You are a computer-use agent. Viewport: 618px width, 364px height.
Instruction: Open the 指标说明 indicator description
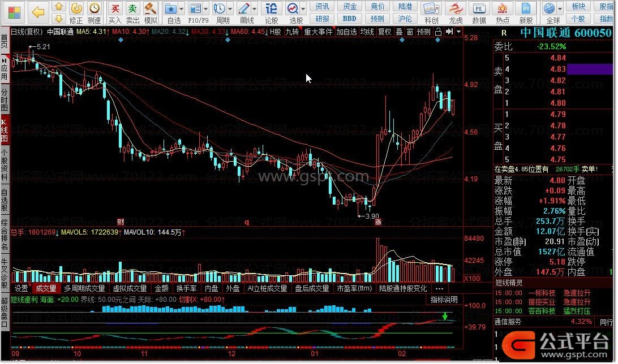point(444,300)
